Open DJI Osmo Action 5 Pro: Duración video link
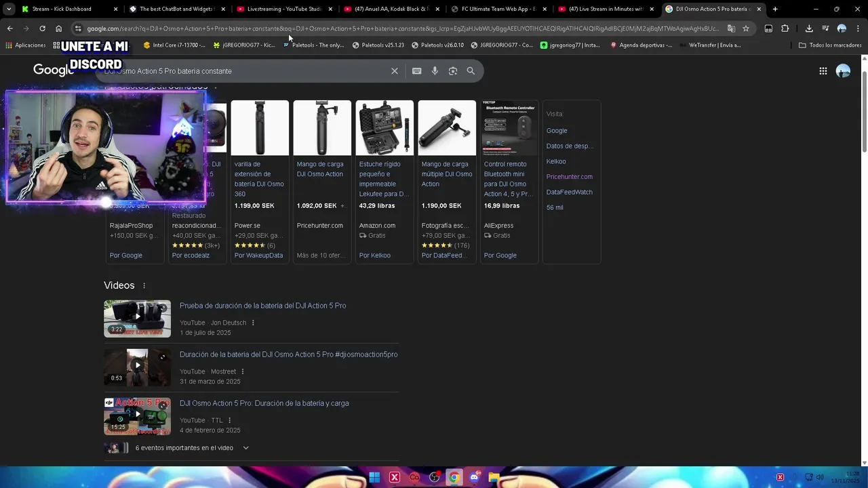 click(264, 403)
